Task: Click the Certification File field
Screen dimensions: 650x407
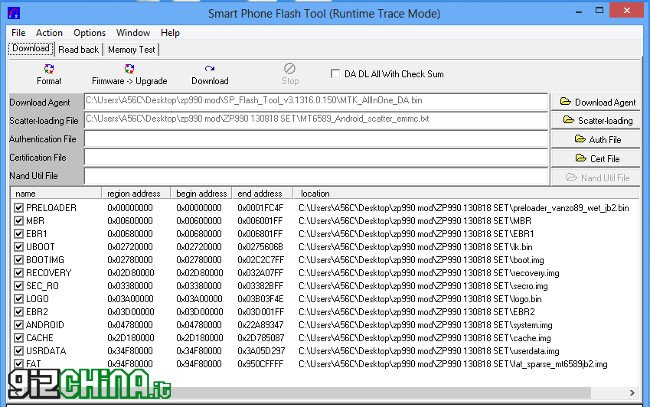Action: click(x=316, y=157)
